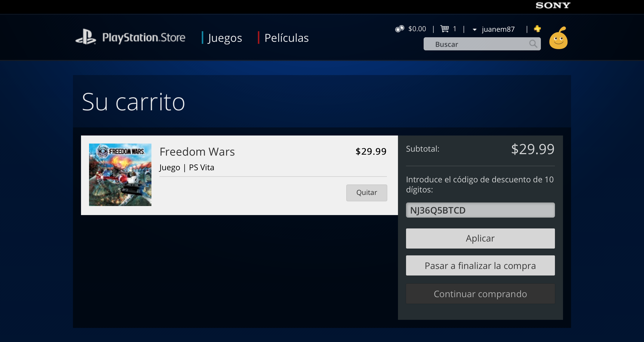The width and height of the screenshot is (644, 342).
Task: Open the shopping cart icon
Action: click(445, 29)
